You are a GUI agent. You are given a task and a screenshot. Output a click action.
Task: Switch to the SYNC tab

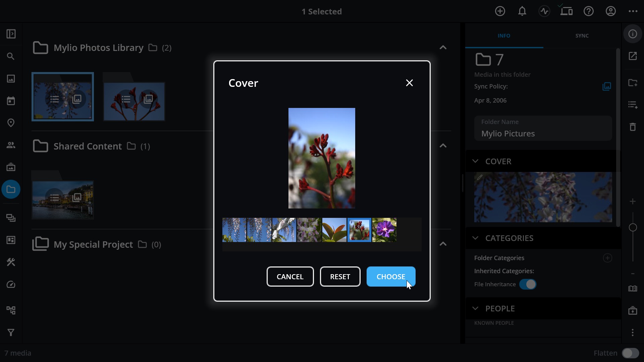[582, 36]
